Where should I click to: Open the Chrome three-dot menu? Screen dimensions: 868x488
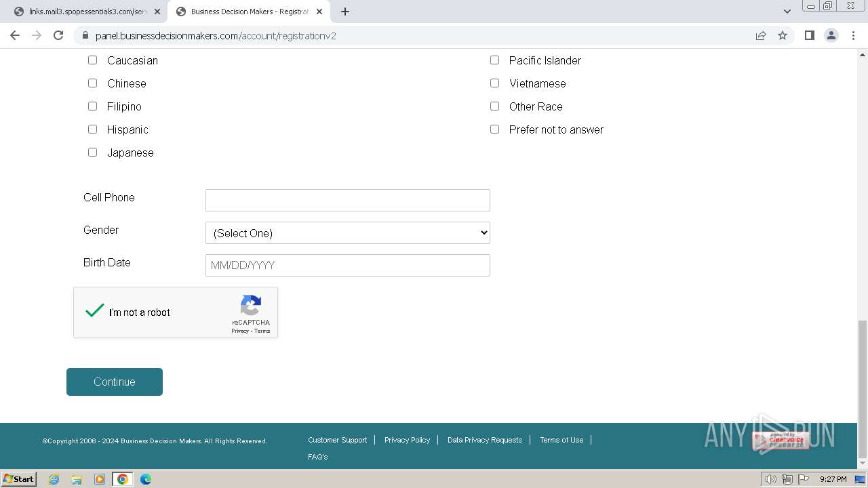click(853, 35)
